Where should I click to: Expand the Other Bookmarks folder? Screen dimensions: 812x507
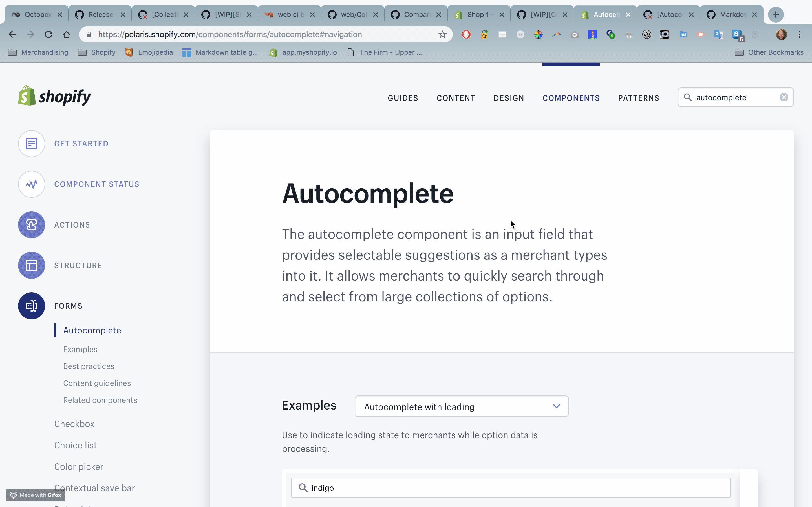coord(769,52)
